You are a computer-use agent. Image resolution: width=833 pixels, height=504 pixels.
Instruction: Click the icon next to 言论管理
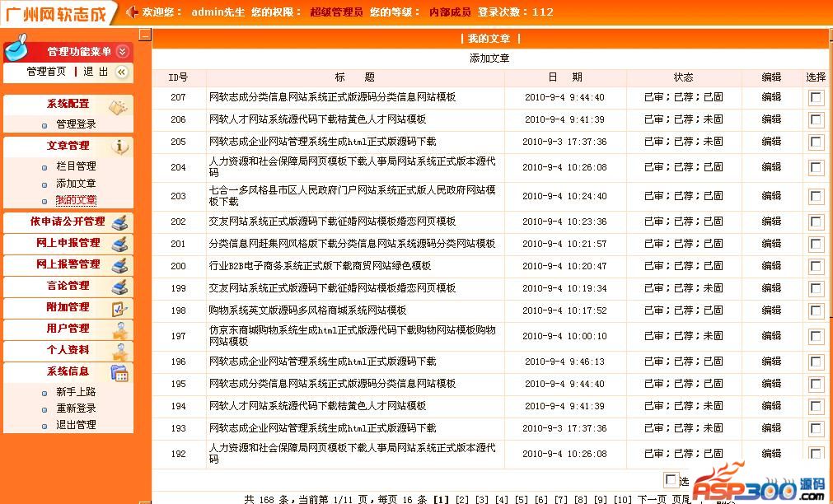point(120,287)
